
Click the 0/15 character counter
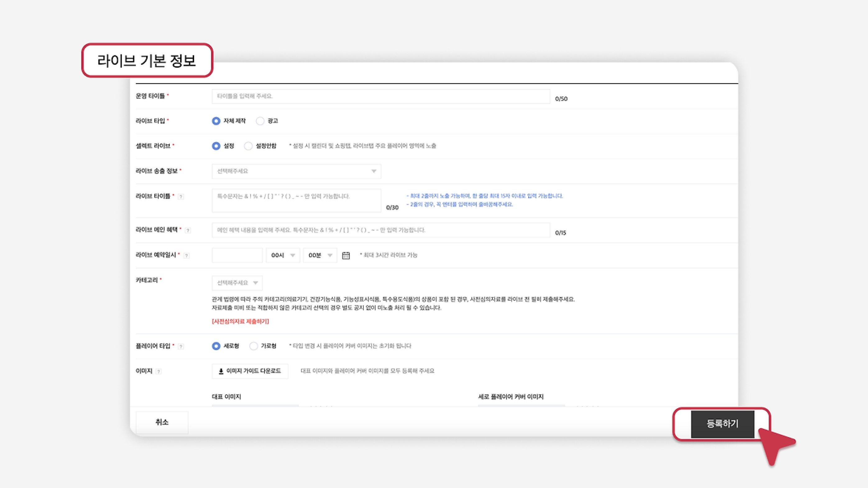[x=561, y=233]
